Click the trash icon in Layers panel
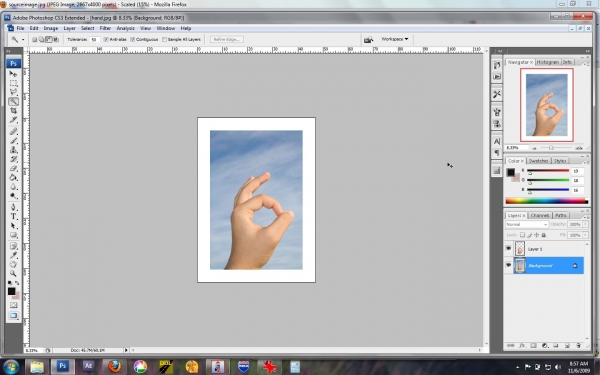The width and height of the screenshot is (600, 375). pos(579,346)
